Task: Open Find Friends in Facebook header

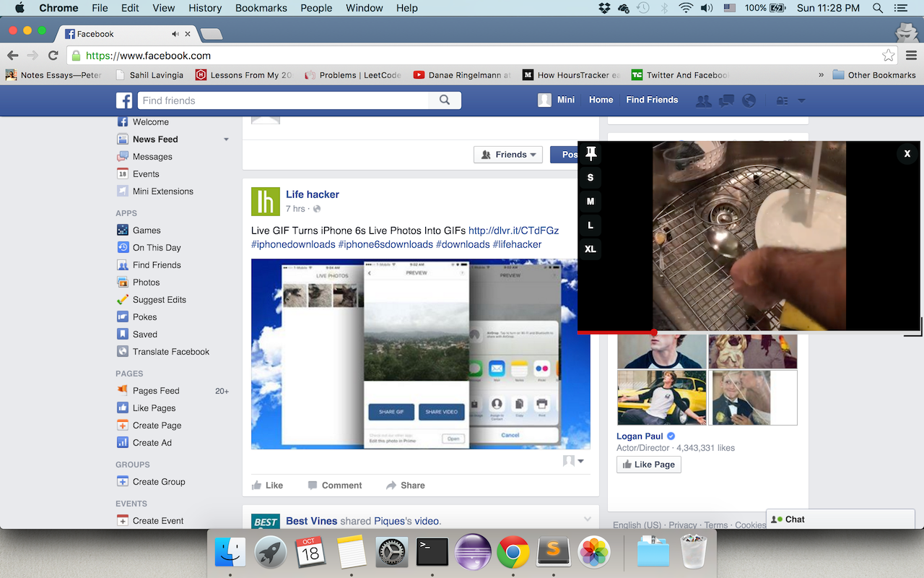Action: [x=652, y=100]
